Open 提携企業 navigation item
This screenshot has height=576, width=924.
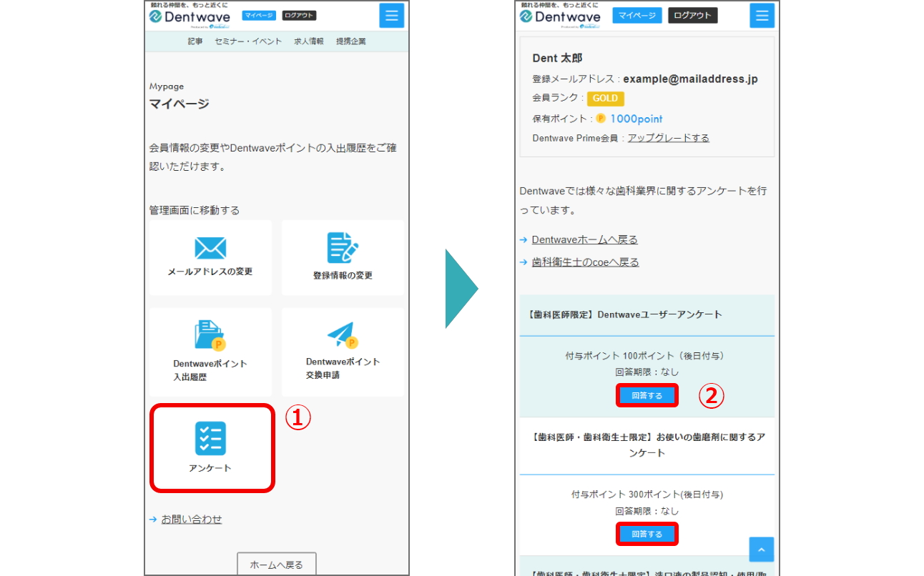tap(350, 41)
